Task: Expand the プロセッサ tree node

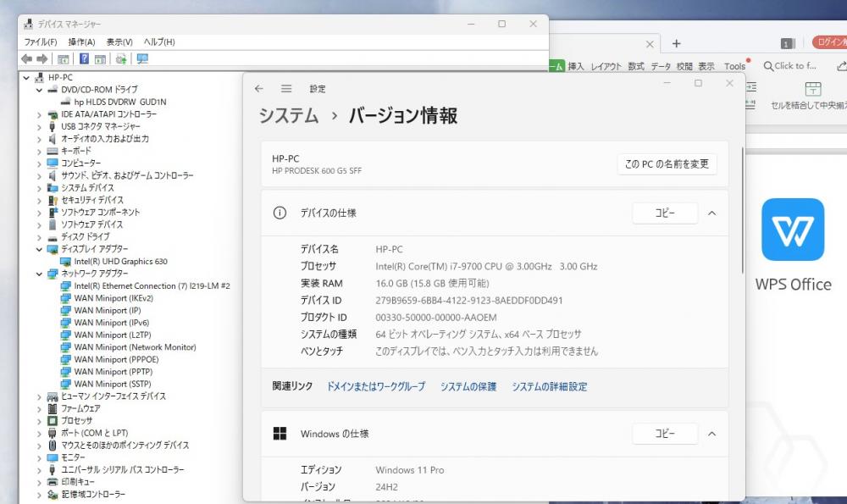Action: tap(39, 421)
